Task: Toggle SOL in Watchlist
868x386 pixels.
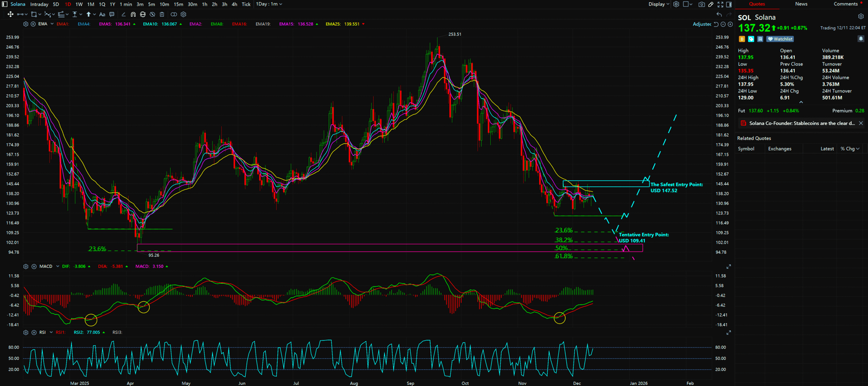Action: pyautogui.click(x=780, y=39)
